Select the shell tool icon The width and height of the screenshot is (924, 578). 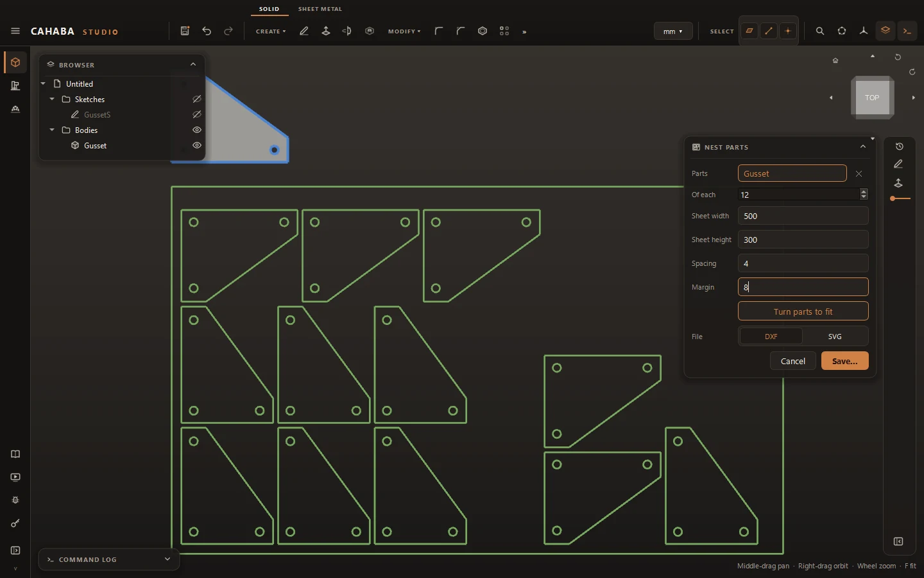[483, 31]
